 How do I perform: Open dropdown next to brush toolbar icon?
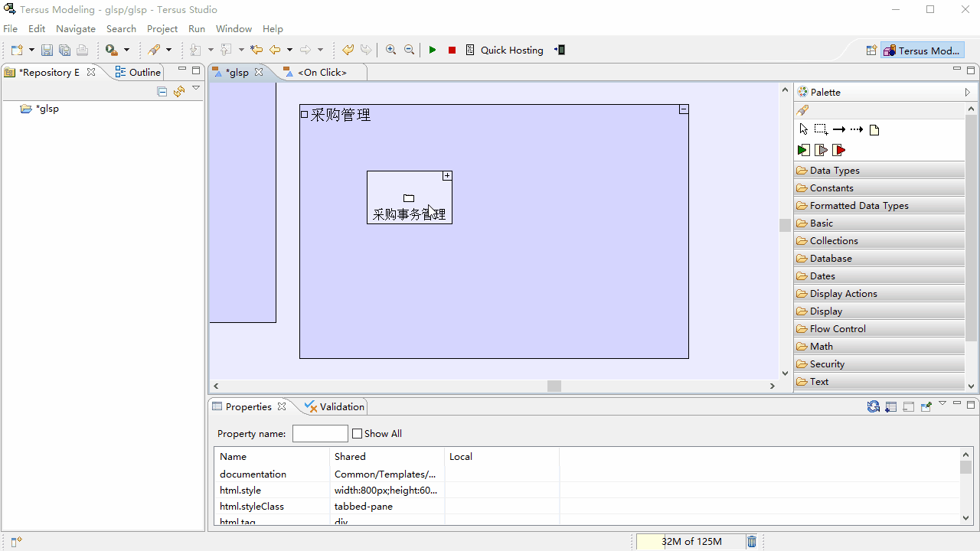[x=169, y=50]
